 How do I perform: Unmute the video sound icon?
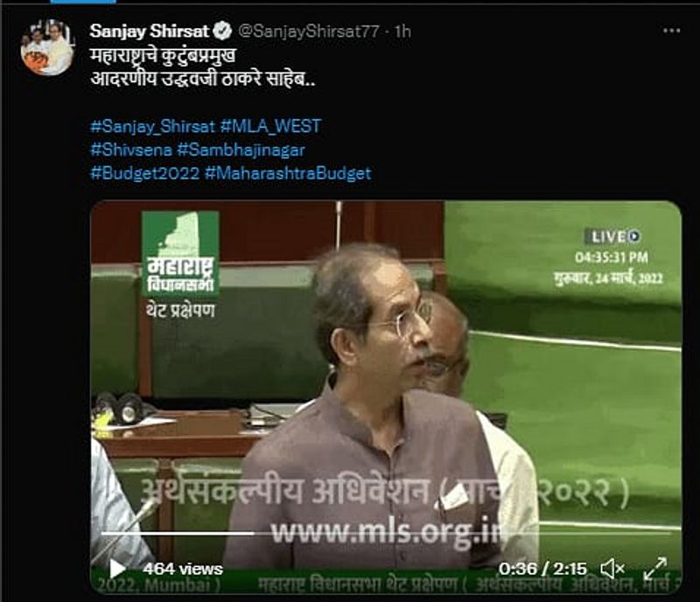click(612, 569)
